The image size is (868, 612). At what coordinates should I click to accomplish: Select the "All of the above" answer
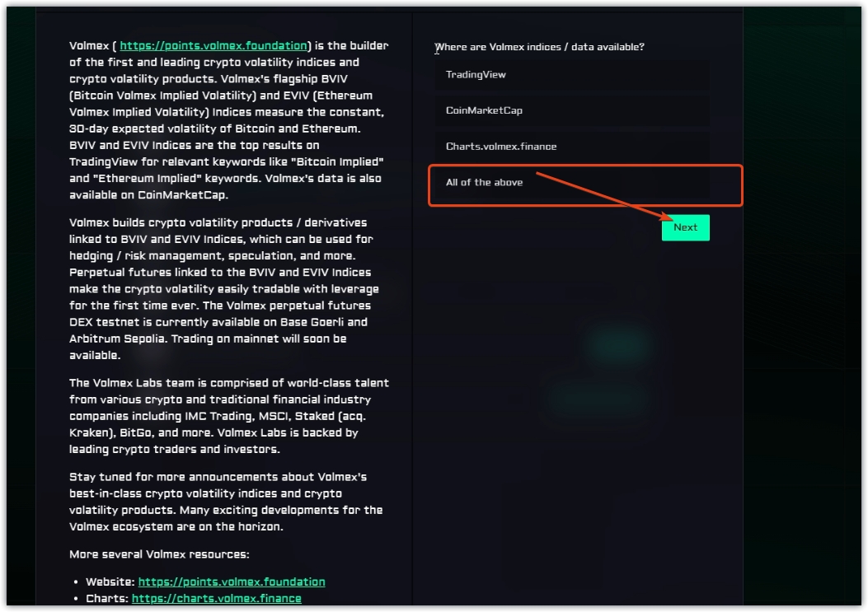(x=572, y=183)
